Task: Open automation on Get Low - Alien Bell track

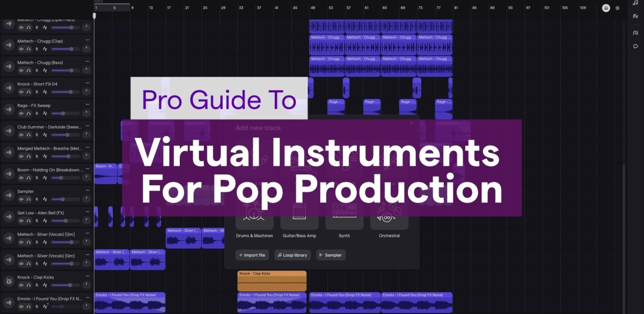Action: pyautogui.click(x=45, y=221)
